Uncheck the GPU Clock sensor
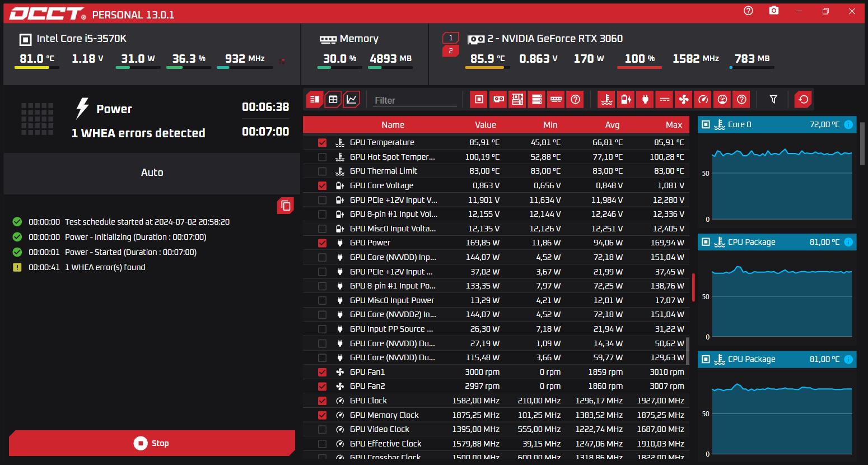The image size is (868, 465). [x=322, y=401]
